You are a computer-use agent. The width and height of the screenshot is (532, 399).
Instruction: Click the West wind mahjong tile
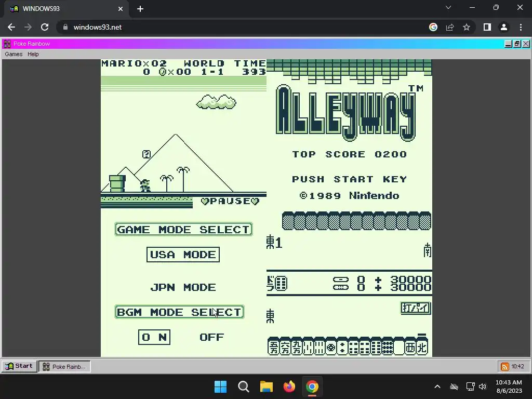pos(410,347)
